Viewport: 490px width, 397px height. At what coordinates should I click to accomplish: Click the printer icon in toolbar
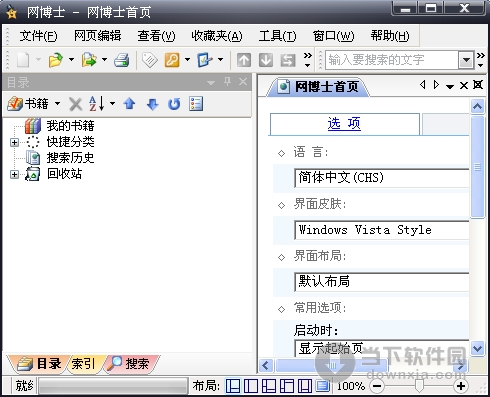(x=122, y=60)
